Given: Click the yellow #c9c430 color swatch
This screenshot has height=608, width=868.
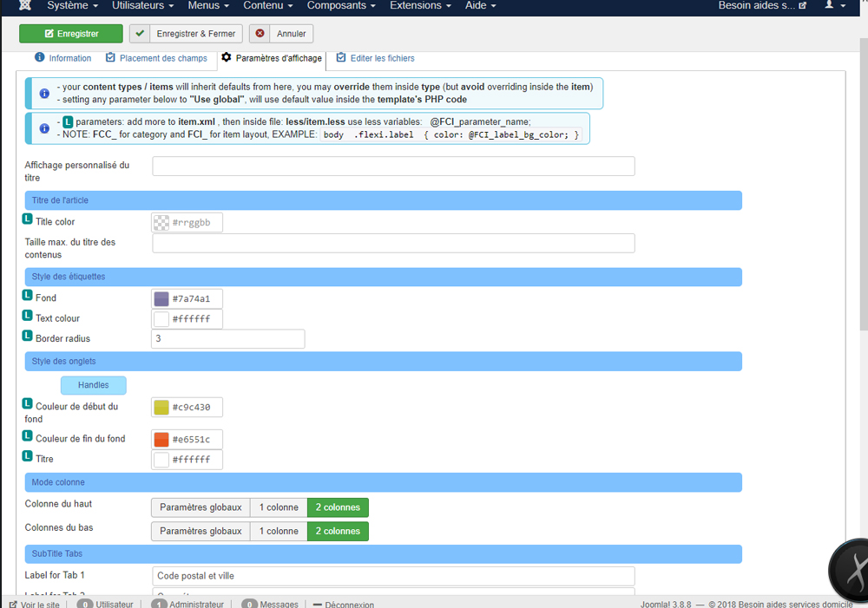Looking at the screenshot, I should click(161, 407).
